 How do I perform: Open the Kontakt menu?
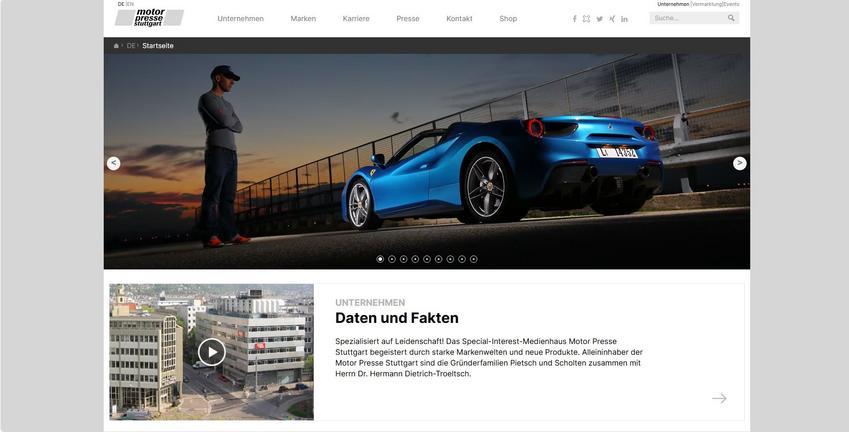pos(459,18)
